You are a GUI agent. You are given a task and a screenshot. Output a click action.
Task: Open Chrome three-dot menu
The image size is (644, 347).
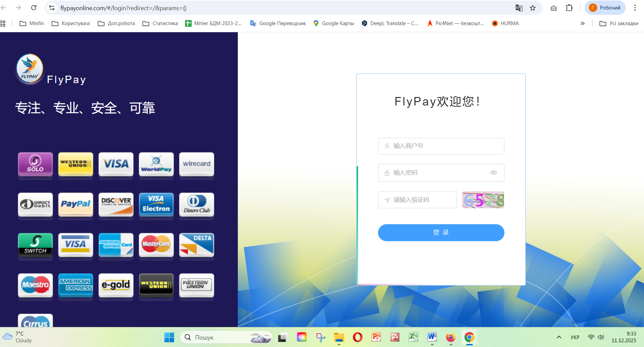click(x=635, y=8)
